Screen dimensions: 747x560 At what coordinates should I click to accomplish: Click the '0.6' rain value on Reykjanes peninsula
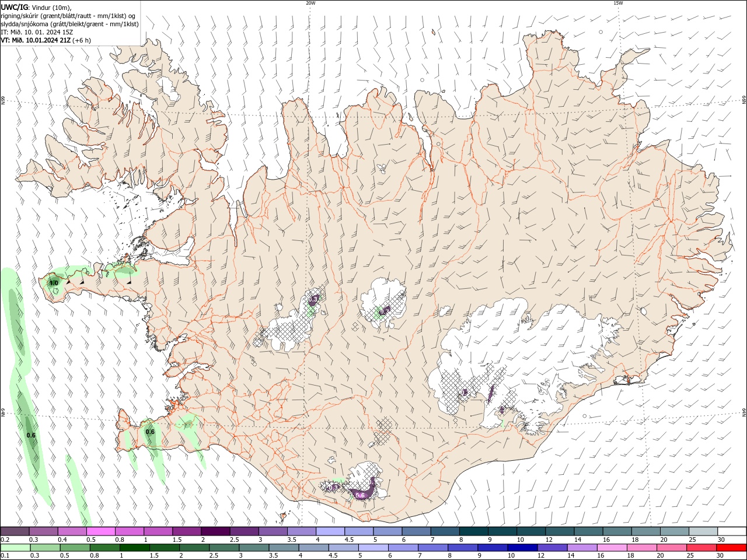pos(150,432)
